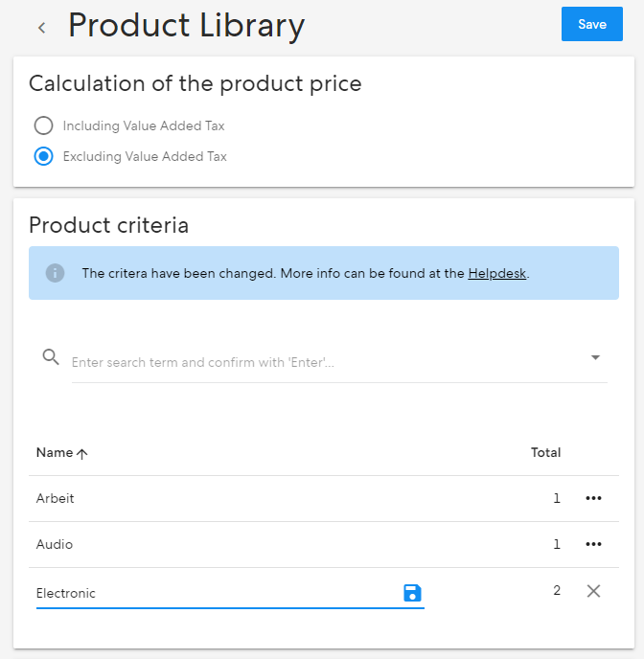Select the Audio criteria row
644x659 pixels.
tap(324, 545)
